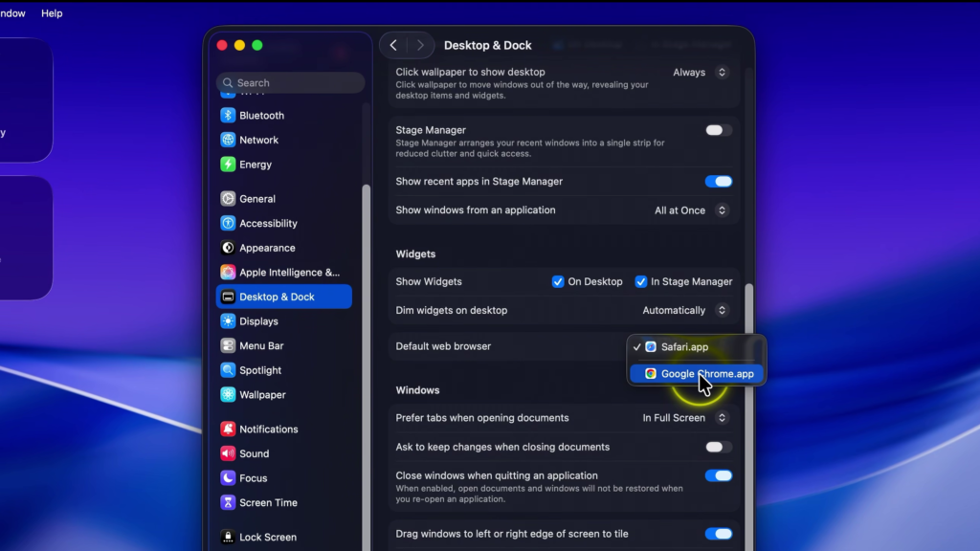This screenshot has width=980, height=551.
Task: Disable Close windows when quitting an application
Action: (718, 475)
